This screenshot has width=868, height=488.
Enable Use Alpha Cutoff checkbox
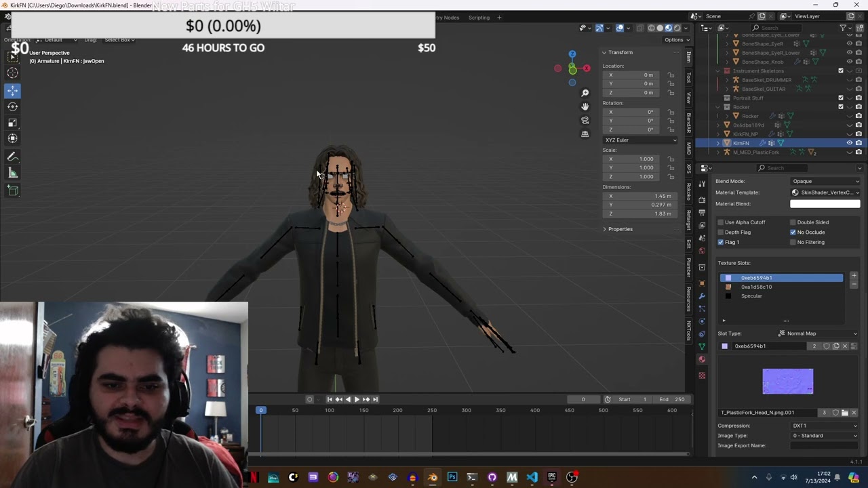[721, 222]
